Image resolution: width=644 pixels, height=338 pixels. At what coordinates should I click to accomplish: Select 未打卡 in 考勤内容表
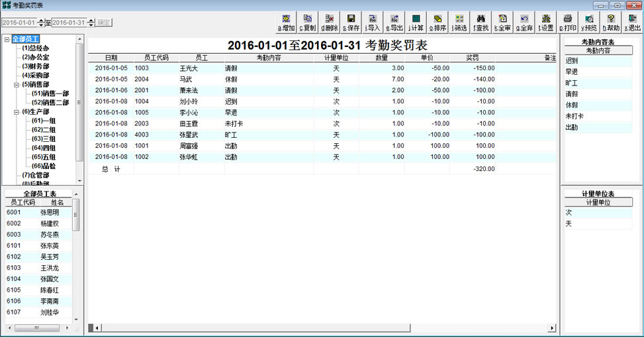[x=598, y=117]
